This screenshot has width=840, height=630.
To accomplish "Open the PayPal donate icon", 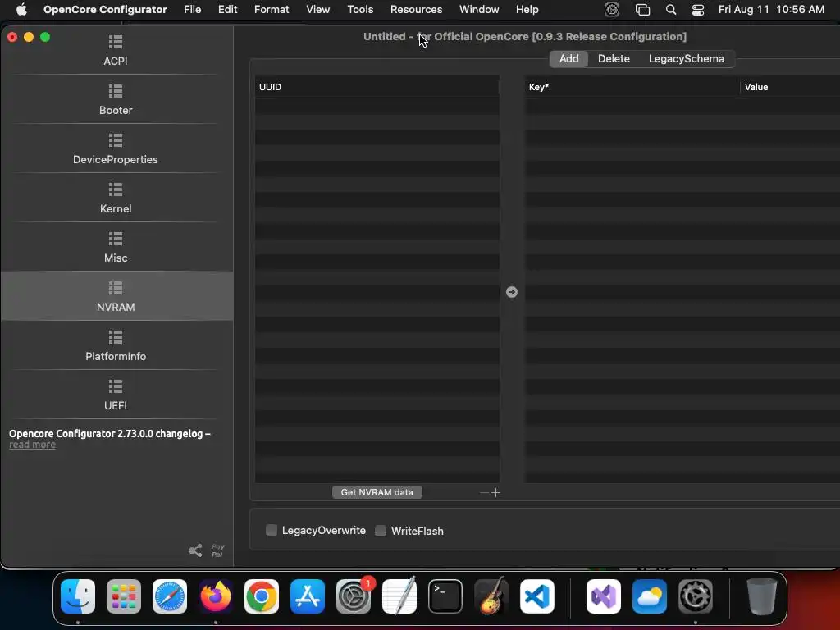I will pyautogui.click(x=217, y=550).
